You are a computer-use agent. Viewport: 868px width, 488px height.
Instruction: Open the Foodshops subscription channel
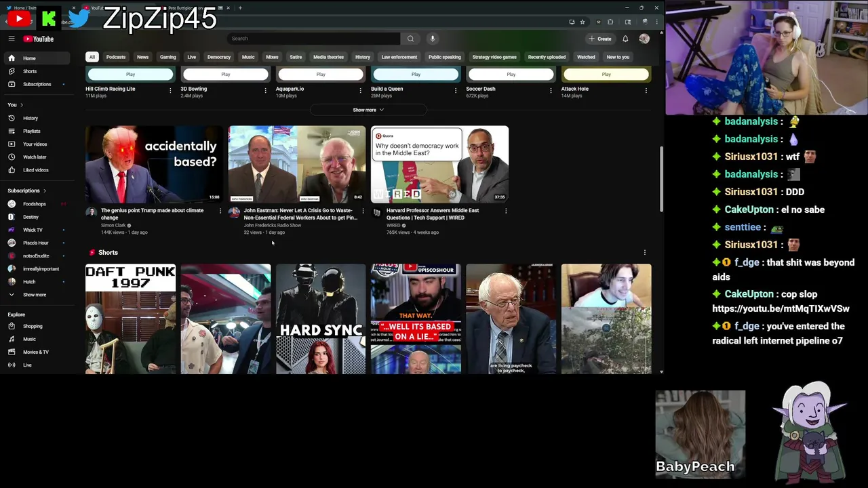pyautogui.click(x=38, y=204)
